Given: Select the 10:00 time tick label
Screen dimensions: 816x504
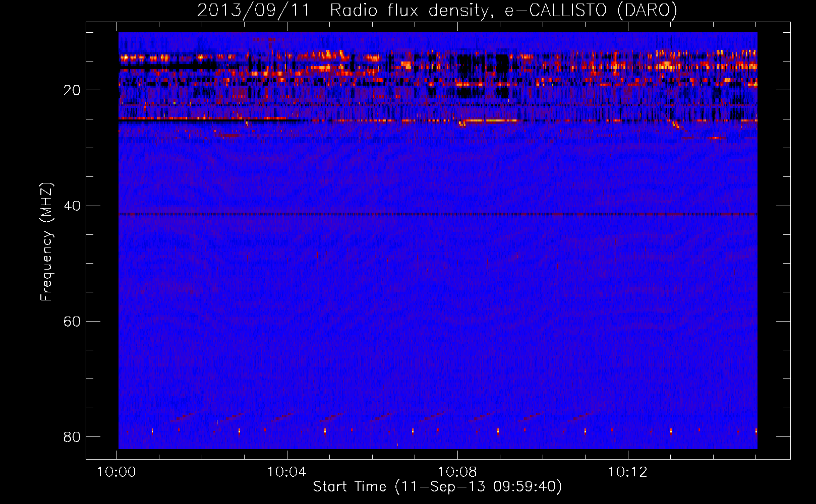Looking at the screenshot, I should click(x=116, y=472).
